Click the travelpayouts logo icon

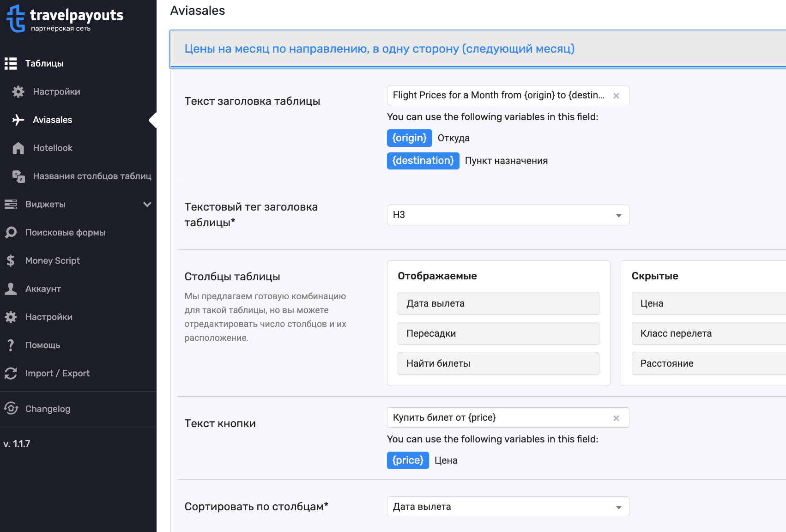pyautogui.click(x=16, y=18)
